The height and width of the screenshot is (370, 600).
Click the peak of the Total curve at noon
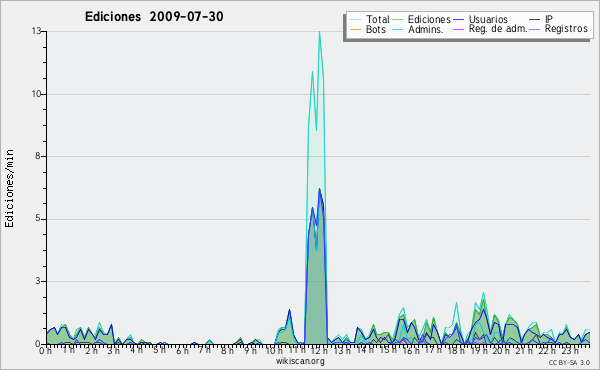[x=319, y=32]
